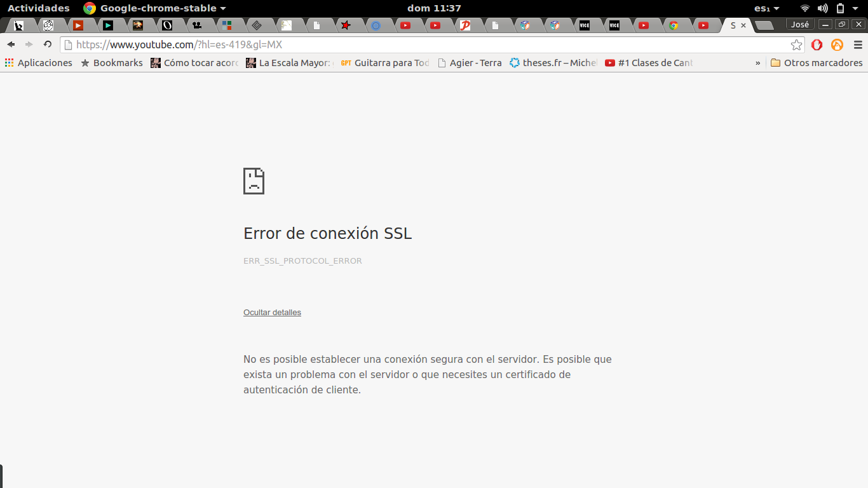
Task: Open the 'Otros marcadores' folder
Action: (x=817, y=63)
